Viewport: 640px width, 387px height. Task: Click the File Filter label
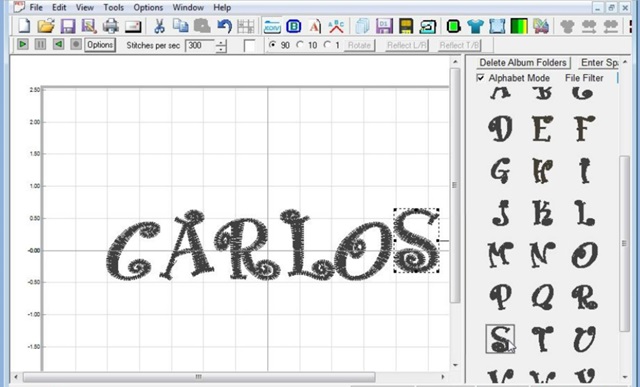click(x=584, y=78)
